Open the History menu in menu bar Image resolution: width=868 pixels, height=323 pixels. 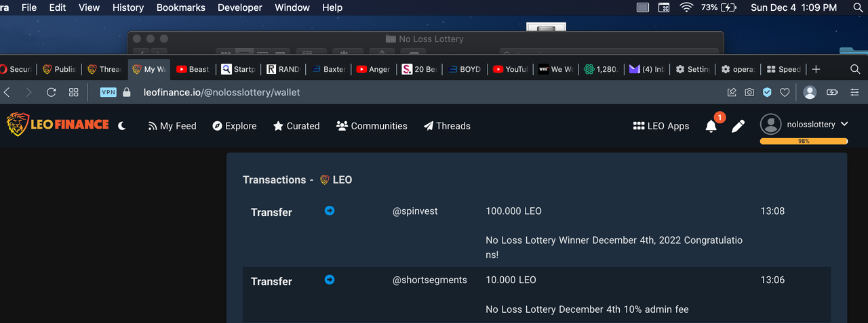click(128, 7)
